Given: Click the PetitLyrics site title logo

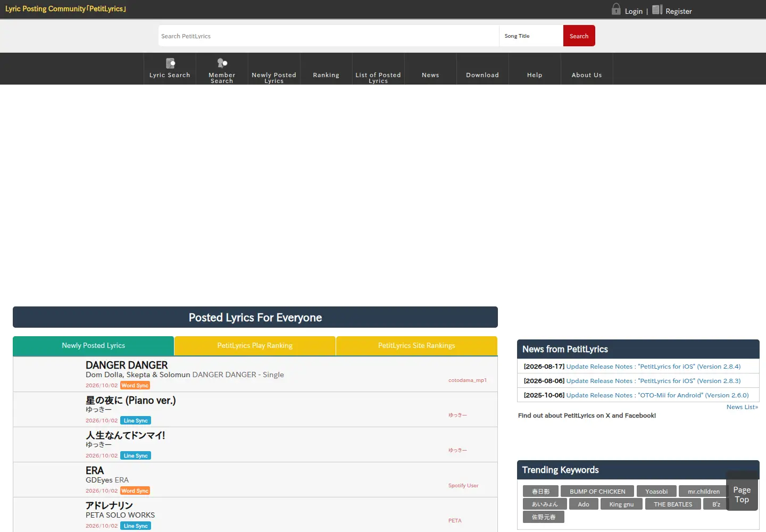Looking at the screenshot, I should click(x=65, y=9).
